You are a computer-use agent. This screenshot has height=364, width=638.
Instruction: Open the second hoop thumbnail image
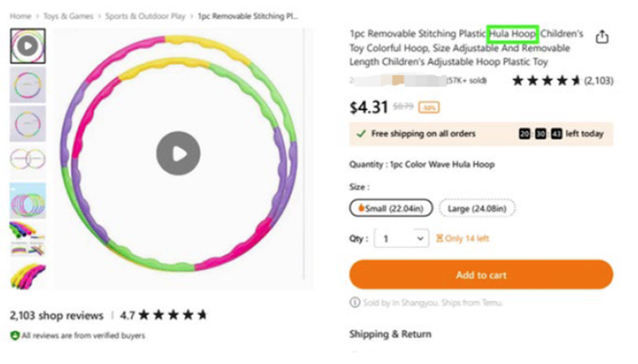tap(27, 85)
